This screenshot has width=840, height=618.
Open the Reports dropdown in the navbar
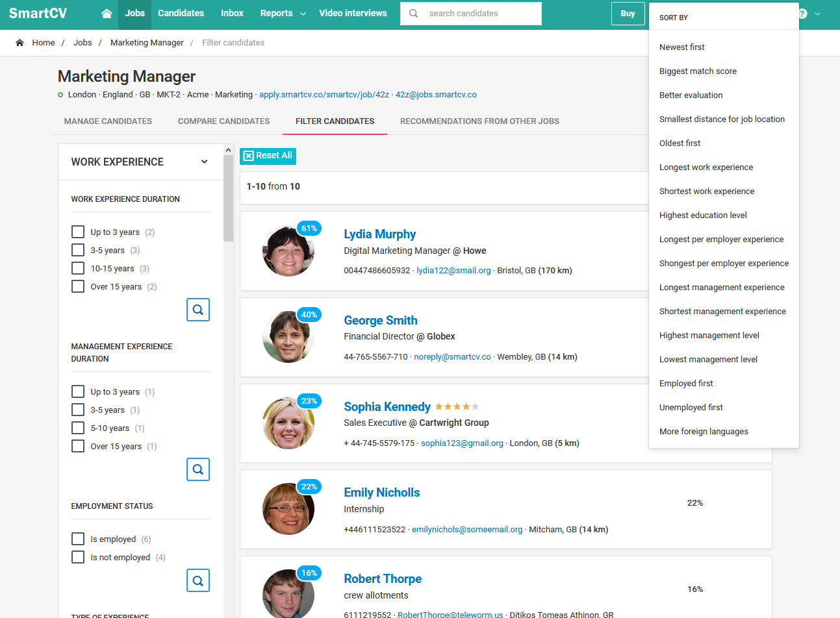[x=283, y=14]
